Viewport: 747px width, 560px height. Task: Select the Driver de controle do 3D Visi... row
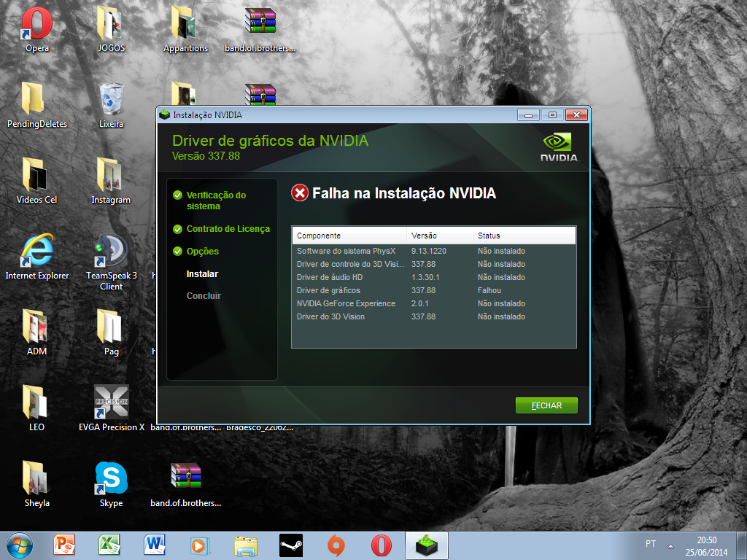point(434,264)
